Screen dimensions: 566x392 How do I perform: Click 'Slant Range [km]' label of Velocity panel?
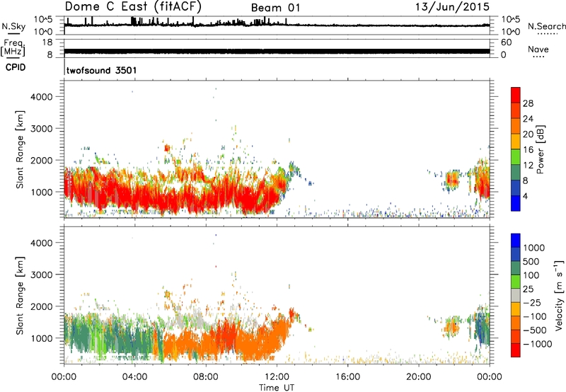20,295
